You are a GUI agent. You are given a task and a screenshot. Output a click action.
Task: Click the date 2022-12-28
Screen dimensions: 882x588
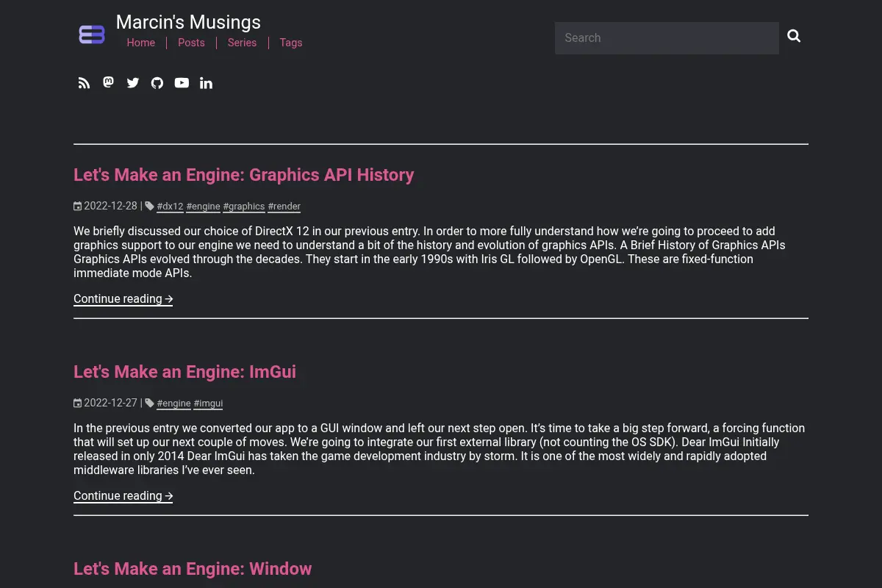pyautogui.click(x=110, y=206)
